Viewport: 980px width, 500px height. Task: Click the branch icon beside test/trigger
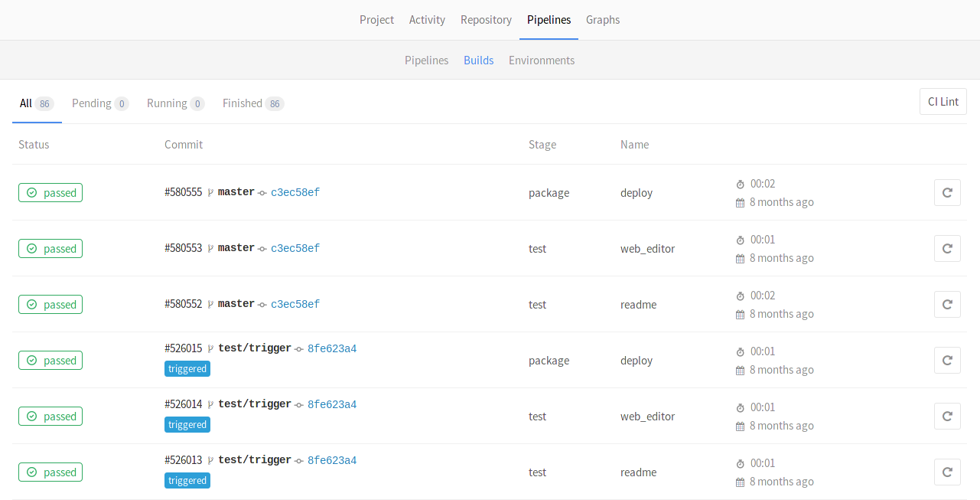click(210, 348)
